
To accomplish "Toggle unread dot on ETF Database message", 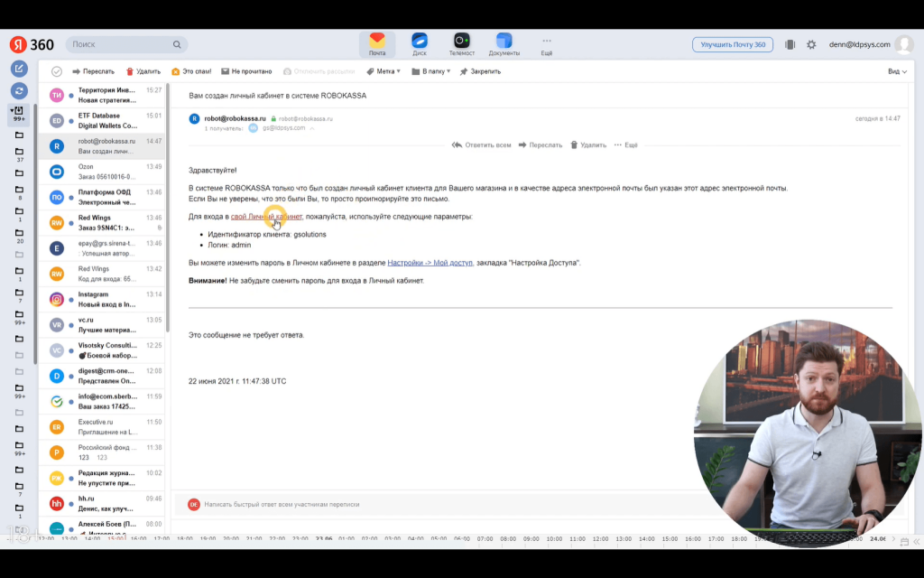I will [71, 121].
